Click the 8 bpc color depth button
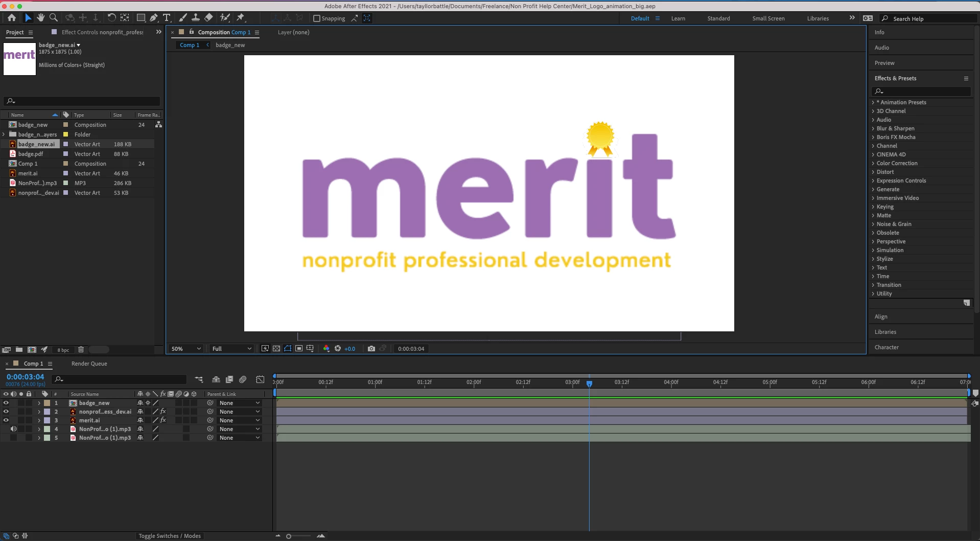The height and width of the screenshot is (541, 980). click(63, 350)
